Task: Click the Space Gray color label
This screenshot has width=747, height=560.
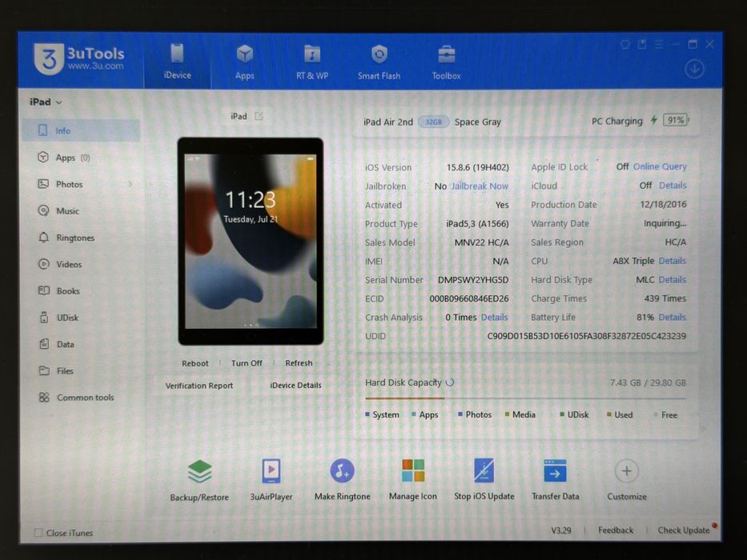Action: pyautogui.click(x=478, y=122)
